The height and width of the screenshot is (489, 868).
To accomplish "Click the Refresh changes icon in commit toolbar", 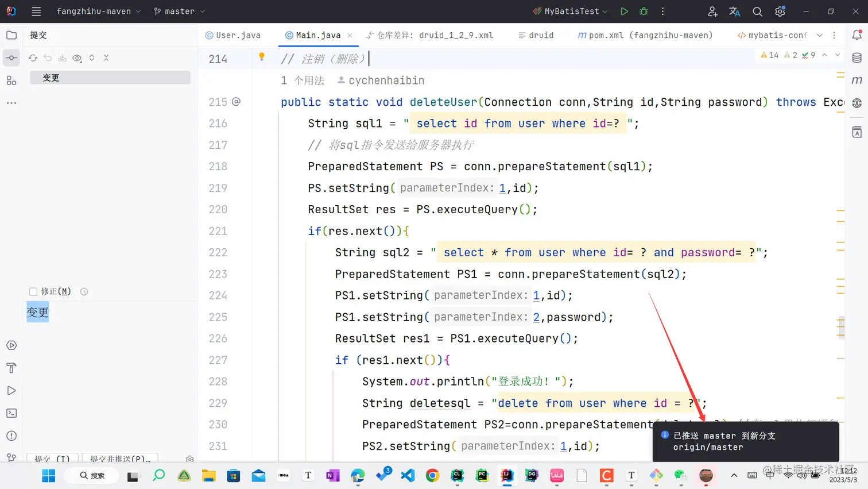I will (33, 58).
